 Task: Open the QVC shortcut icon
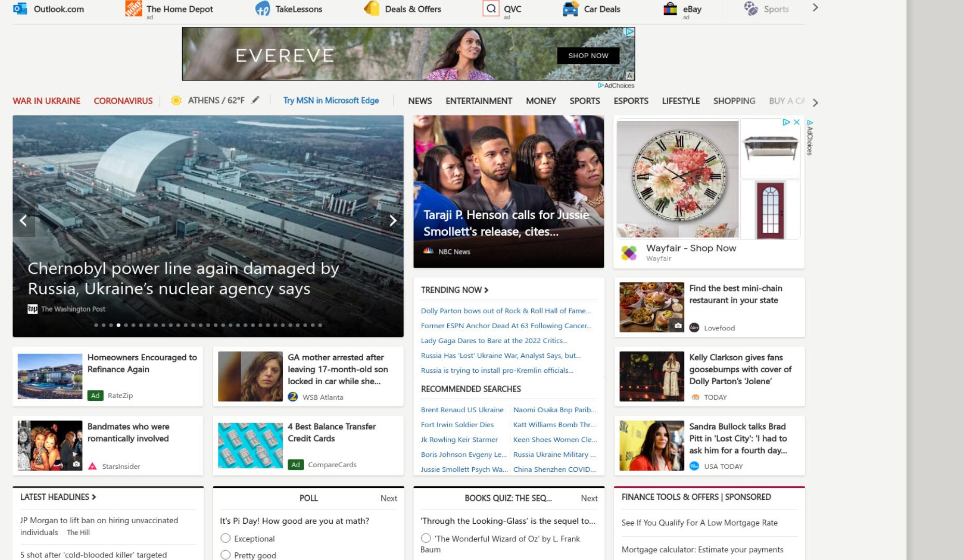point(491,8)
